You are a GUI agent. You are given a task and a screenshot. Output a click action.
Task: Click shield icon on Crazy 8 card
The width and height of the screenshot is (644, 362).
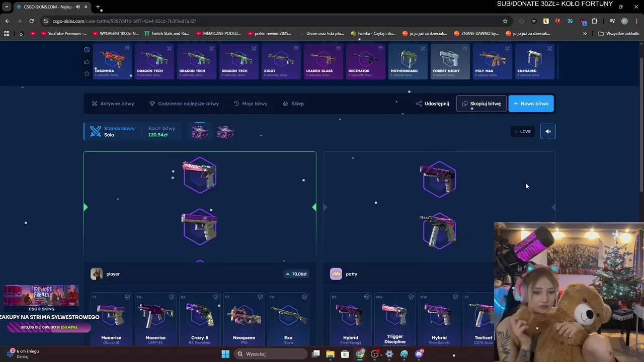tap(216, 297)
